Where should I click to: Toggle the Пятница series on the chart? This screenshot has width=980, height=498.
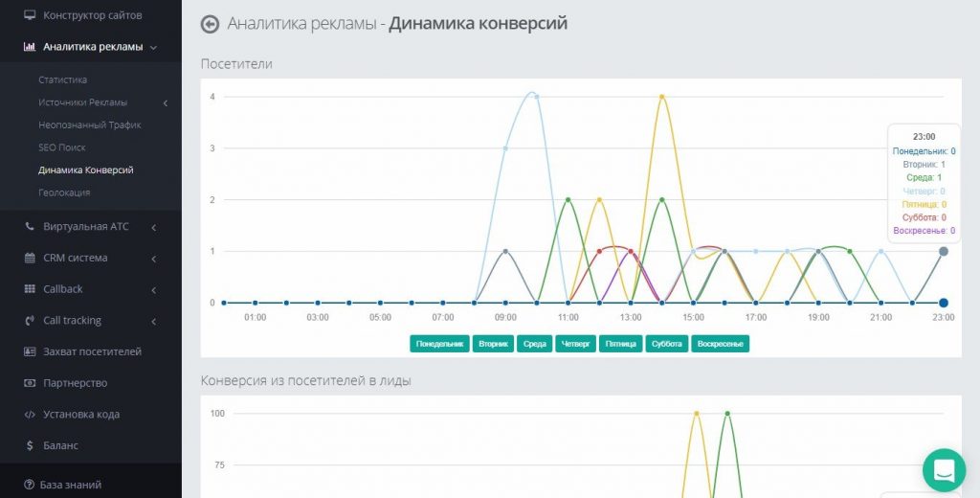click(x=620, y=344)
